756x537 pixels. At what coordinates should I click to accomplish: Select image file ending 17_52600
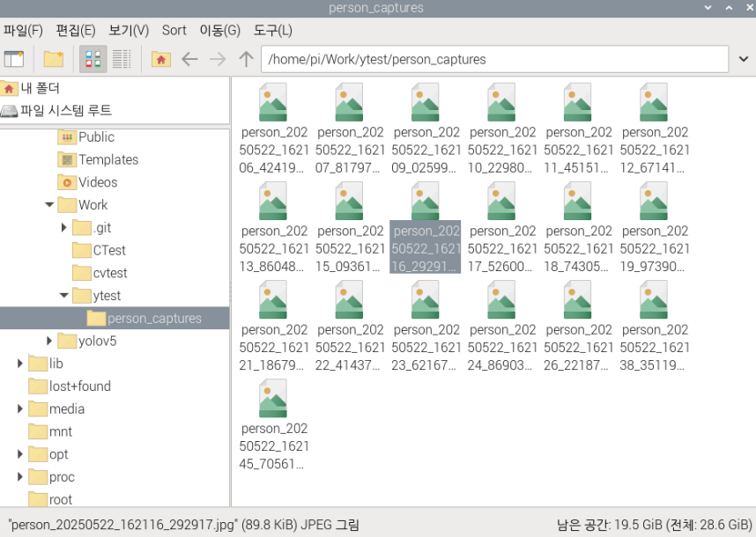(x=502, y=227)
